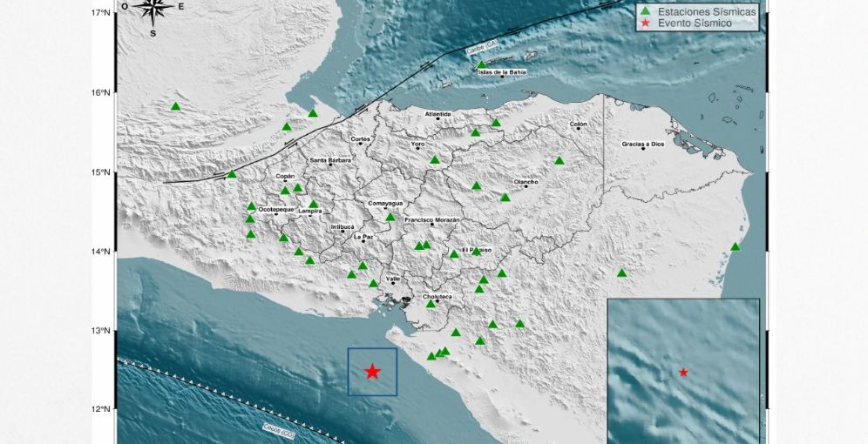This screenshot has height=444, width=868.
Task: Click the Islas de la Bahía label
Action: [x=504, y=73]
